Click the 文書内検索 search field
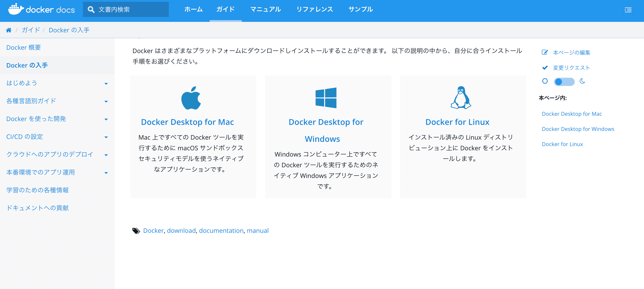The height and width of the screenshot is (289, 644). pyautogui.click(x=126, y=10)
